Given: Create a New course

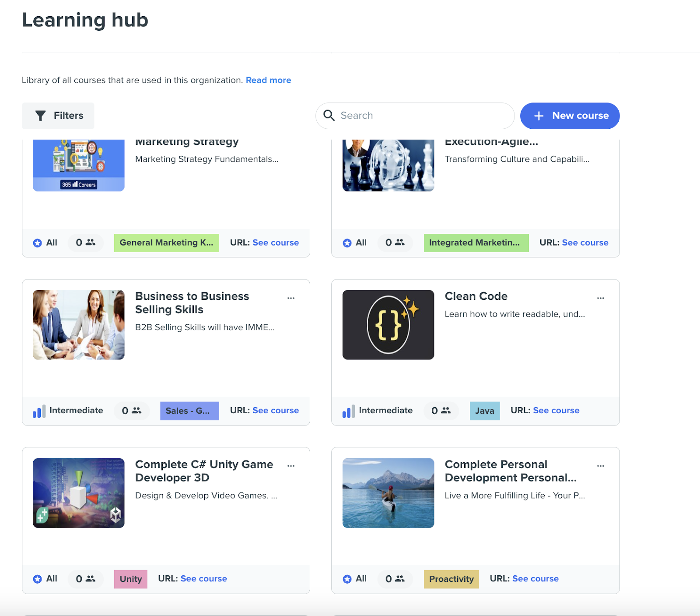Looking at the screenshot, I should [x=570, y=116].
